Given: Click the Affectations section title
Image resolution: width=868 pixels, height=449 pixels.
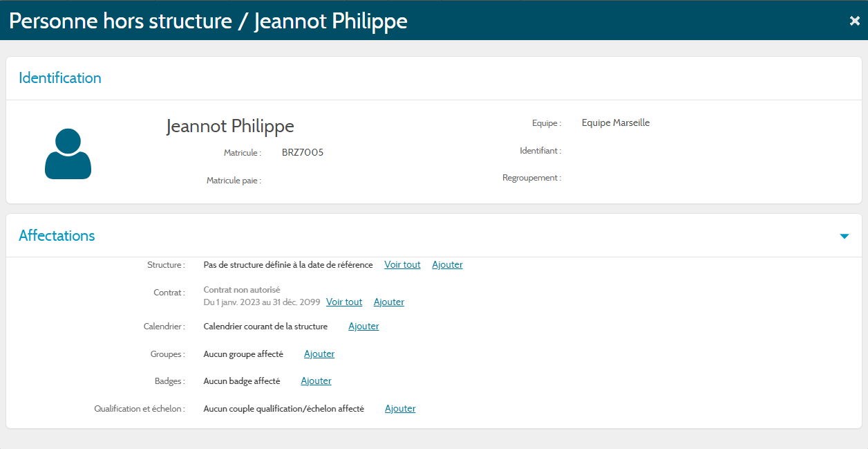Looking at the screenshot, I should 57,236.
